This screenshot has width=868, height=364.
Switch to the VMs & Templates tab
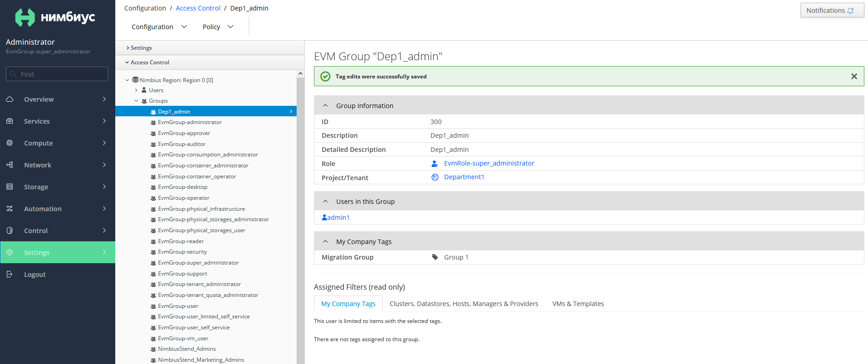coord(578,304)
